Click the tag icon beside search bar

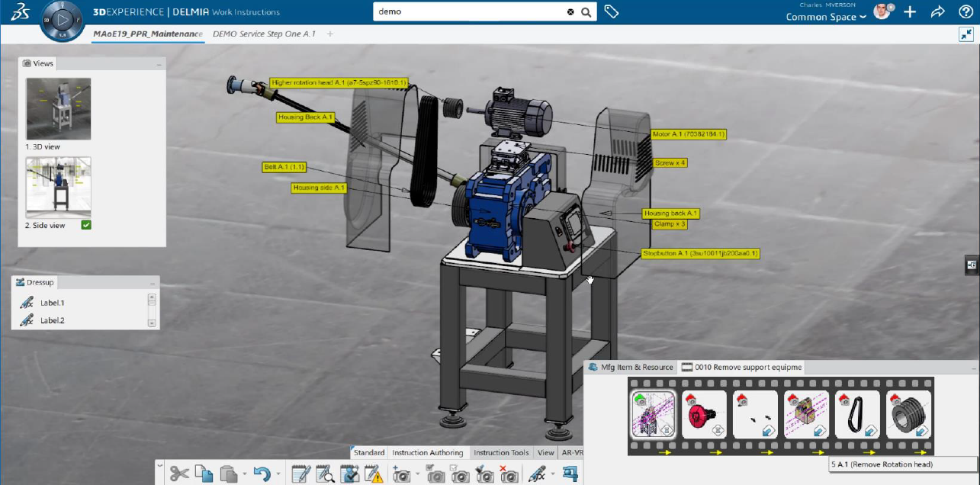(611, 11)
